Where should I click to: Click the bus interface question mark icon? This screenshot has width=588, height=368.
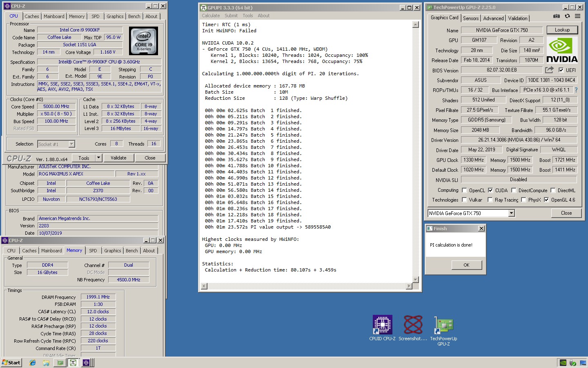point(576,90)
